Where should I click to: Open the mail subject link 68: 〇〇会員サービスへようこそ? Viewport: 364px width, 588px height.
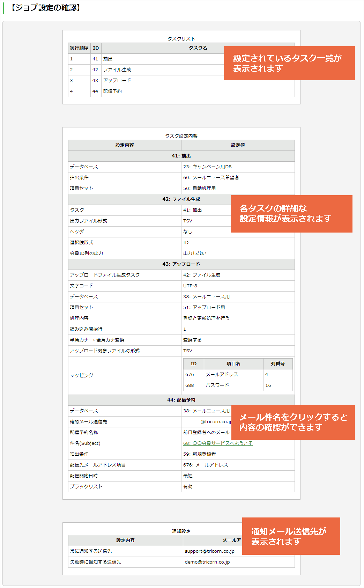point(218,443)
